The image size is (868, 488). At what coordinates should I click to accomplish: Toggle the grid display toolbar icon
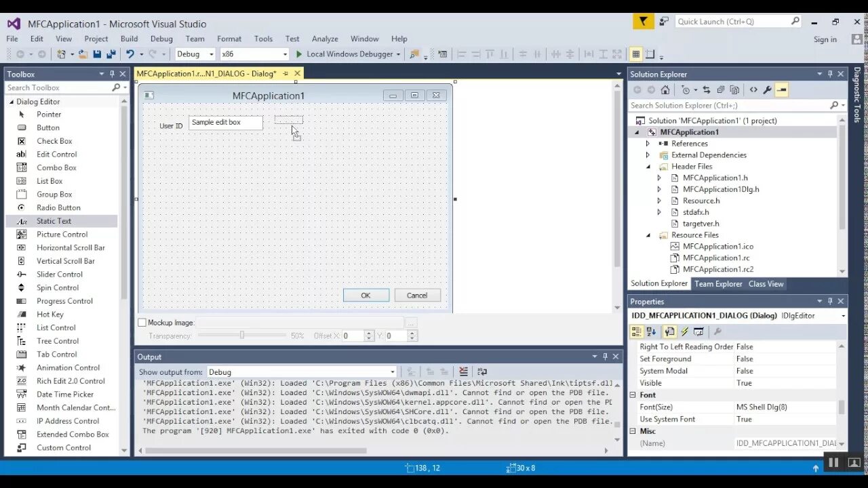pos(635,54)
